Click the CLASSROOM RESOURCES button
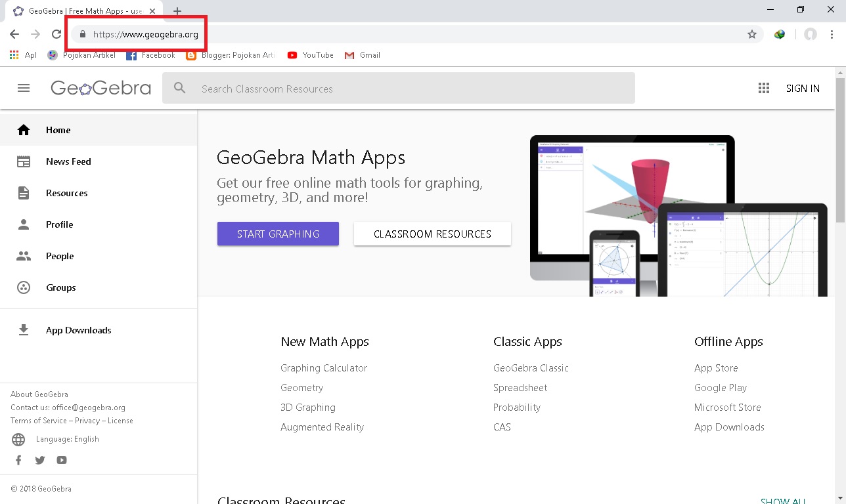 [432, 234]
